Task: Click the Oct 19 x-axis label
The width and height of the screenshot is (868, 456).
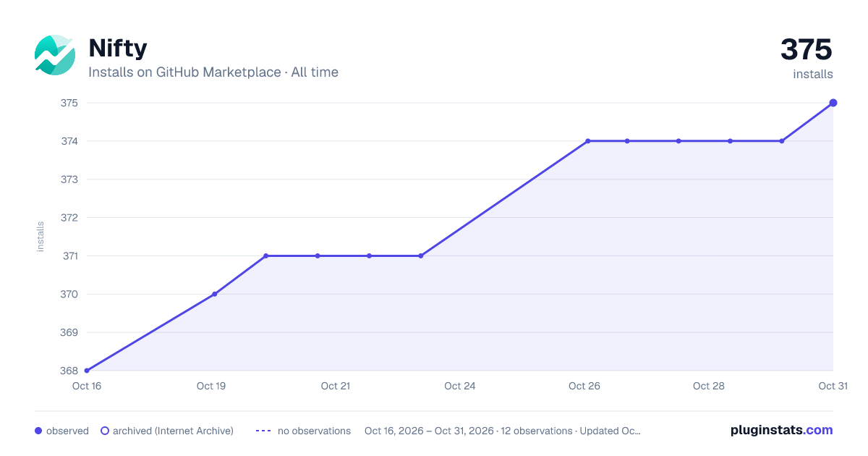Action: (x=211, y=386)
